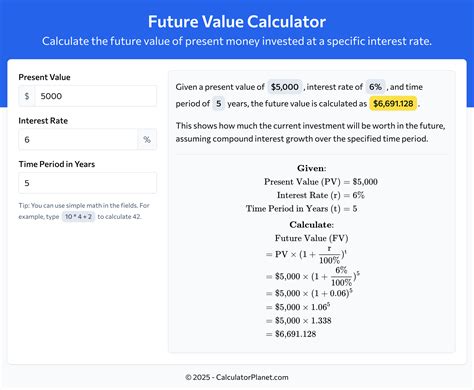Click the dollar sign prefix icon

[27, 96]
